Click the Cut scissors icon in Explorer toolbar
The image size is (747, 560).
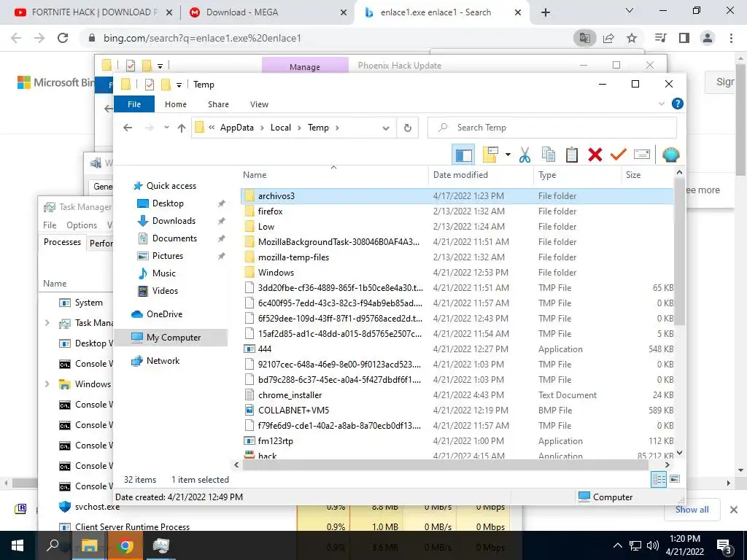click(x=525, y=155)
